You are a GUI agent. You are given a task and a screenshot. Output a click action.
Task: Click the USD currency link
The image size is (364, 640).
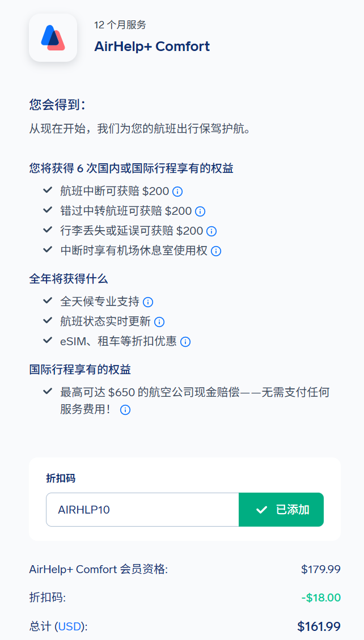coord(70,626)
